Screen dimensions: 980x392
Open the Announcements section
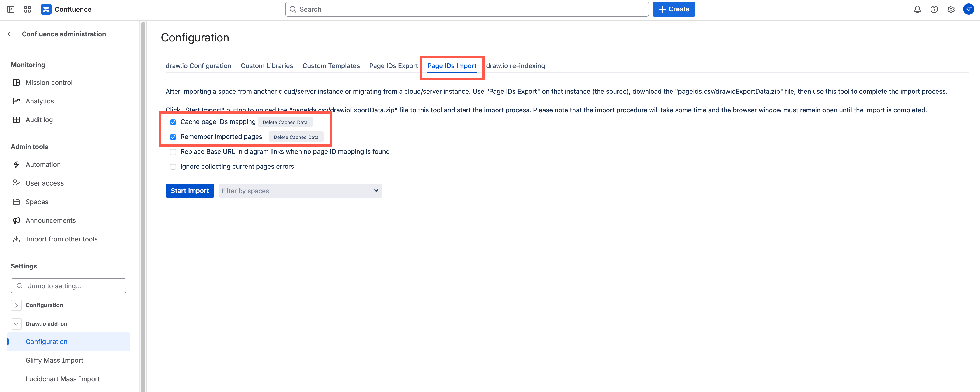tap(51, 220)
